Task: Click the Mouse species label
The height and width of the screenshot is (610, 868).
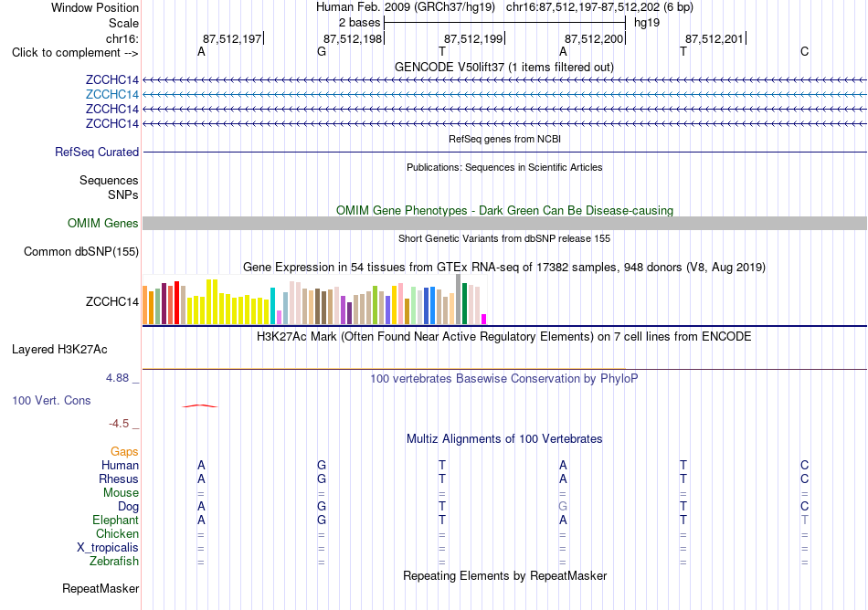Action: 122,493
